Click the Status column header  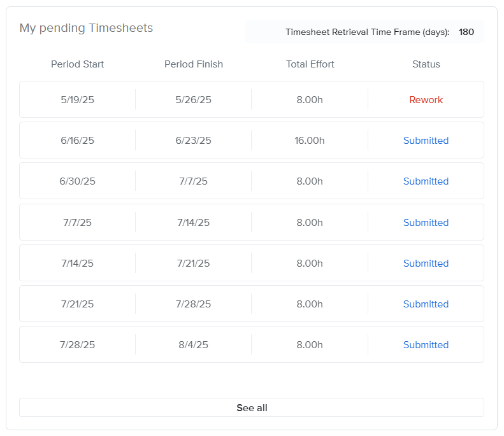(426, 64)
